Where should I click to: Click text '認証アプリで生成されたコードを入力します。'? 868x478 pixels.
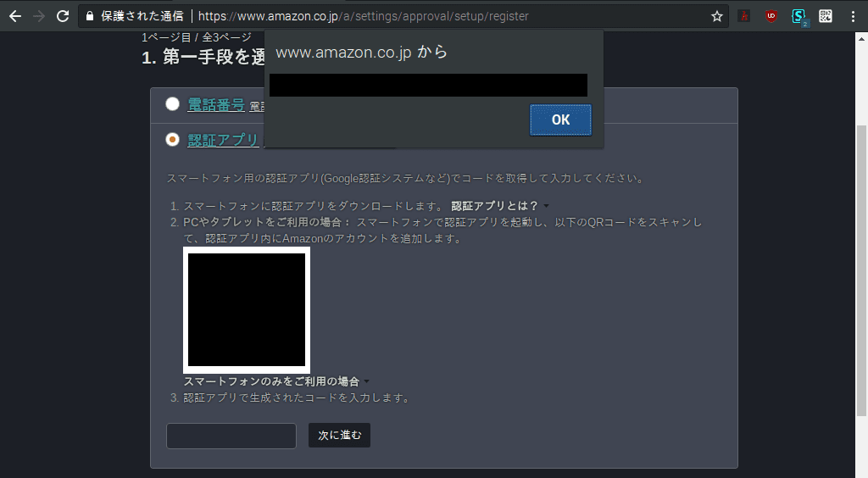pyautogui.click(x=298, y=397)
